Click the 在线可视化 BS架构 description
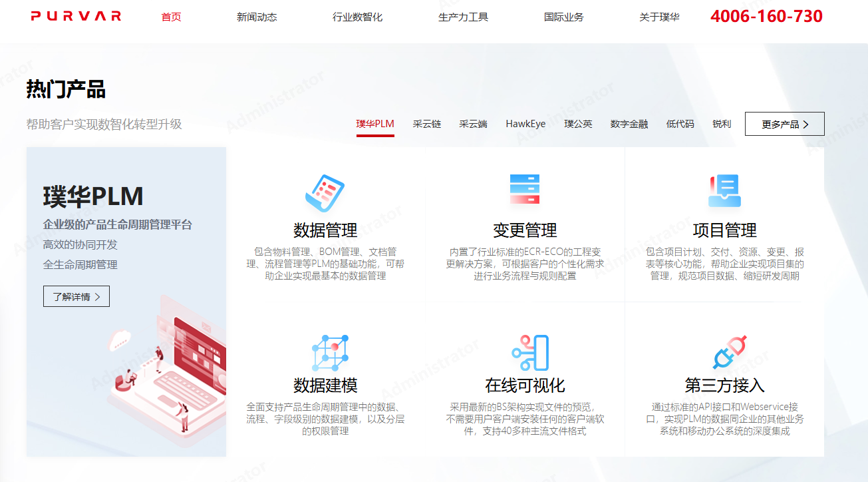 (x=525, y=419)
